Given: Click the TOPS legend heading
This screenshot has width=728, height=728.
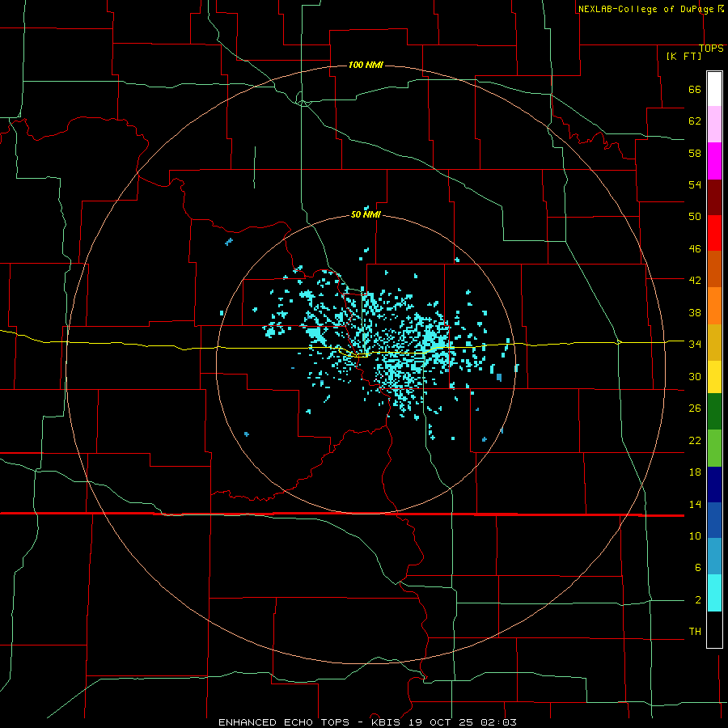Looking at the screenshot, I should pos(711,49).
